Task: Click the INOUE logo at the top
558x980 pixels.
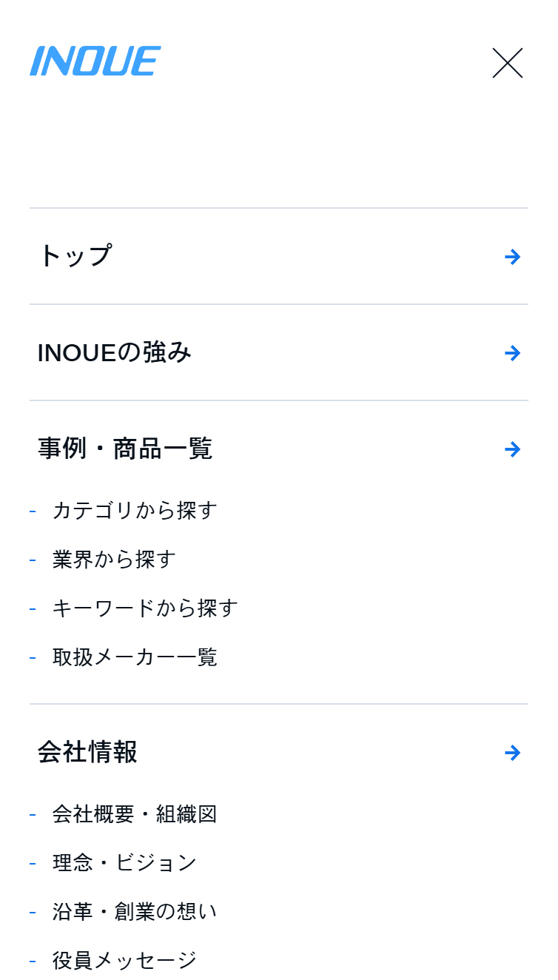Action: pos(95,61)
